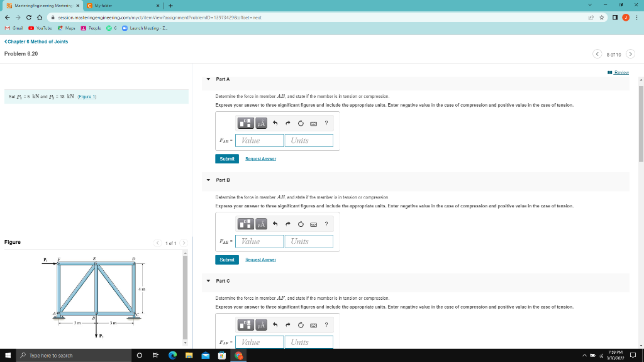The height and width of the screenshot is (362, 644).
Task: Undo in Part C answer toolbar
Action: [x=275, y=325]
